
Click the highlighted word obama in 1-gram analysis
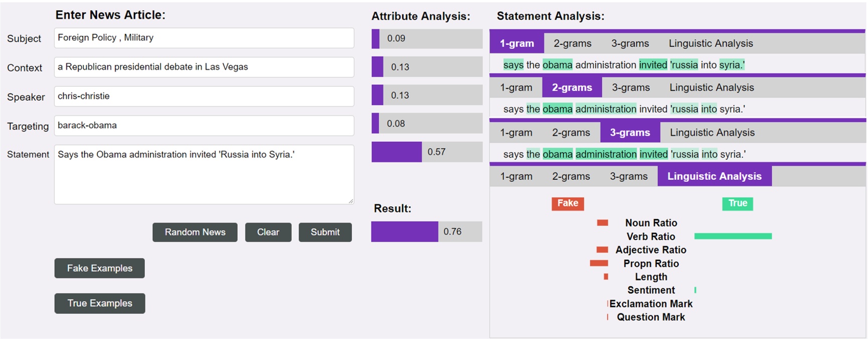558,65
